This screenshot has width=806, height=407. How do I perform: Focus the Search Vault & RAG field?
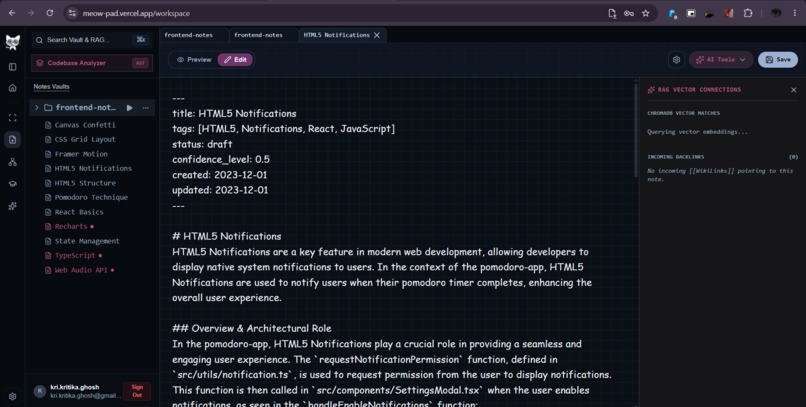click(x=92, y=40)
